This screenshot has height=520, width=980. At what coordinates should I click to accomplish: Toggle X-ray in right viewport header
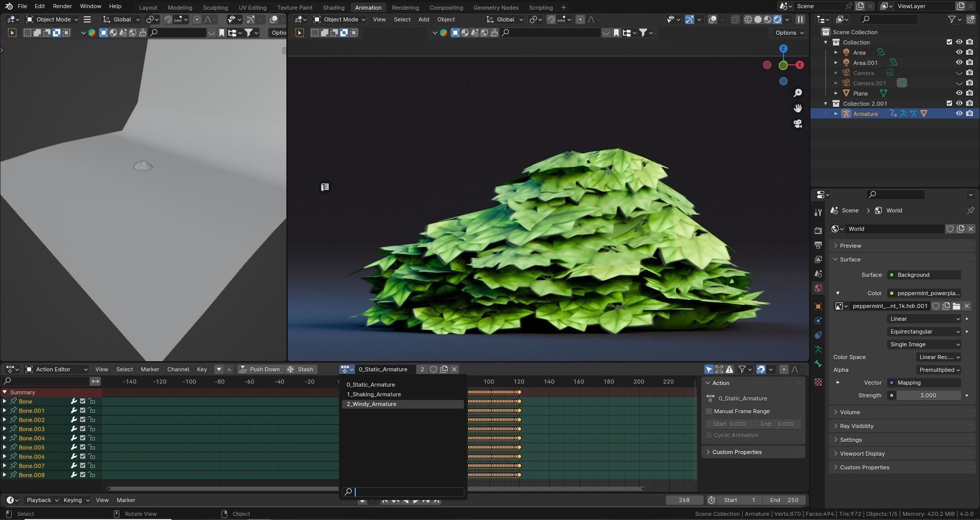[x=735, y=19]
